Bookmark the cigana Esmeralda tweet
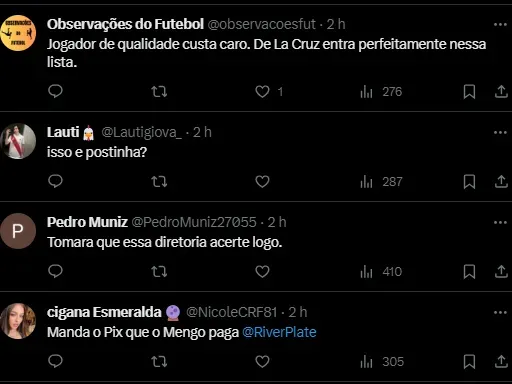The image size is (512, 384). point(469,362)
